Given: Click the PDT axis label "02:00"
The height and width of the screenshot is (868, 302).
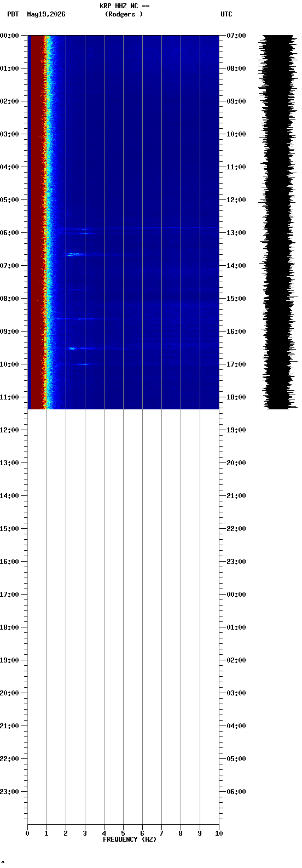Looking at the screenshot, I should (x=9, y=101).
